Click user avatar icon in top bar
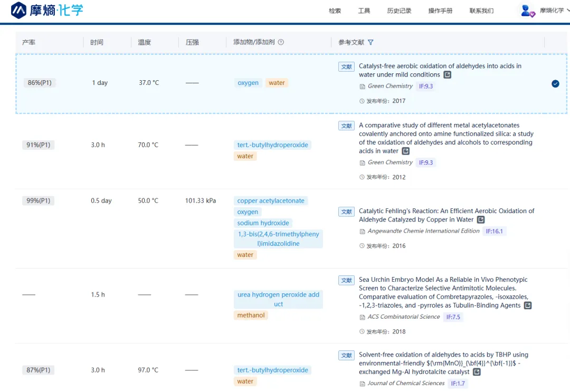570x392 pixels. pos(527,11)
